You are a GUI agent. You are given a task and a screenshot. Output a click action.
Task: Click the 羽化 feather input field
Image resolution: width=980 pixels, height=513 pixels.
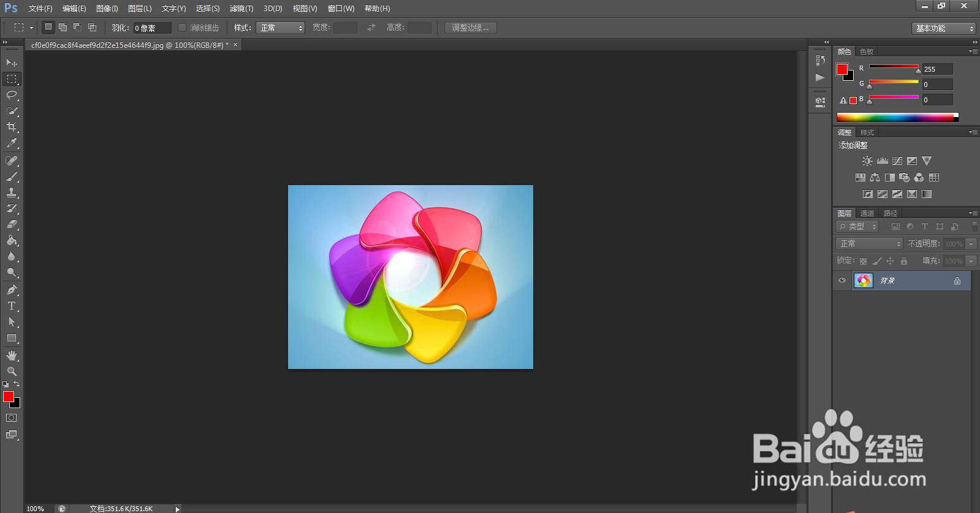[152, 28]
